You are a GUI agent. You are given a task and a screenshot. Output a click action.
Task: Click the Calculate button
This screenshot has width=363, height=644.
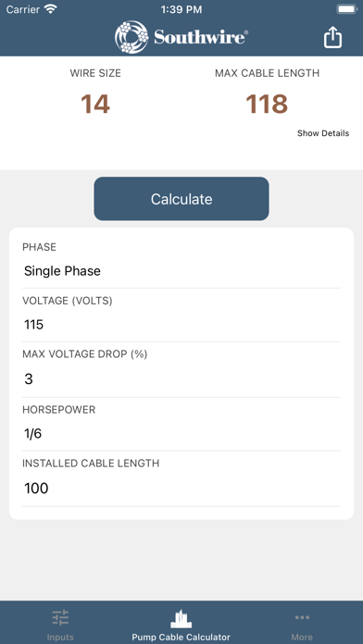coord(181,199)
